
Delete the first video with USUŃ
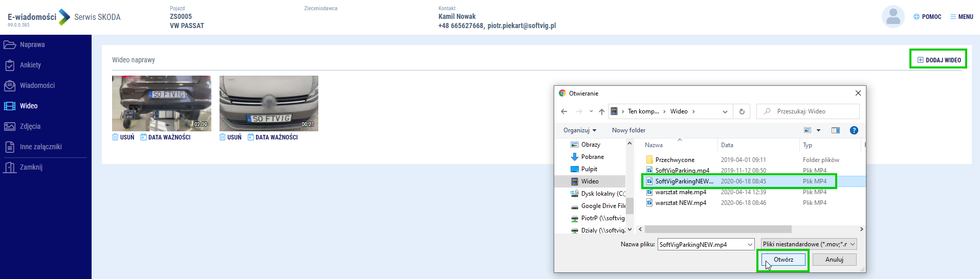tap(123, 137)
